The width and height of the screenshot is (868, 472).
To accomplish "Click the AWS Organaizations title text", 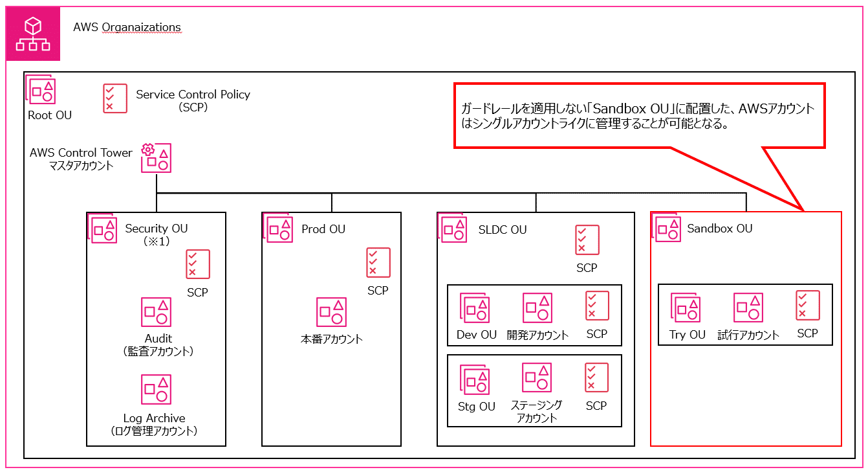I will 127,27.
